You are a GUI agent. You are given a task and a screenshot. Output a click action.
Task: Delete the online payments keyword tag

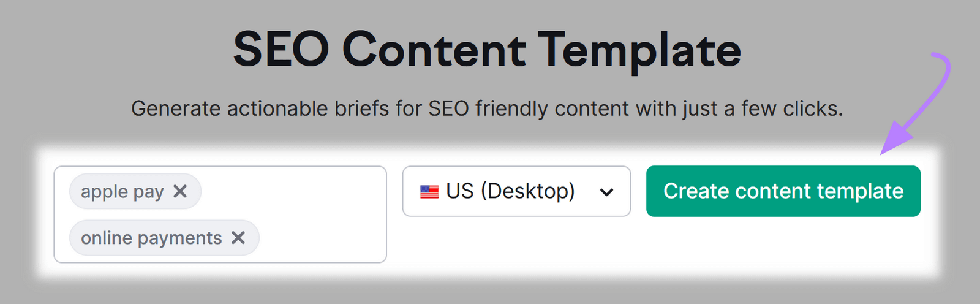[x=238, y=238]
